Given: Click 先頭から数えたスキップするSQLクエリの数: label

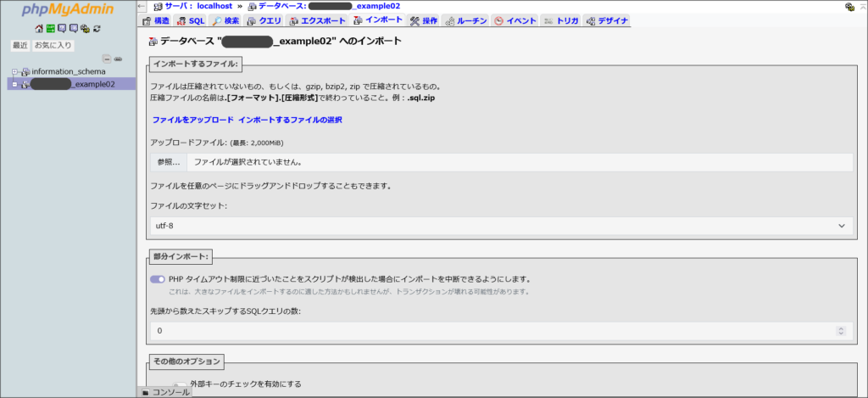Looking at the screenshot, I should pyautogui.click(x=225, y=311).
